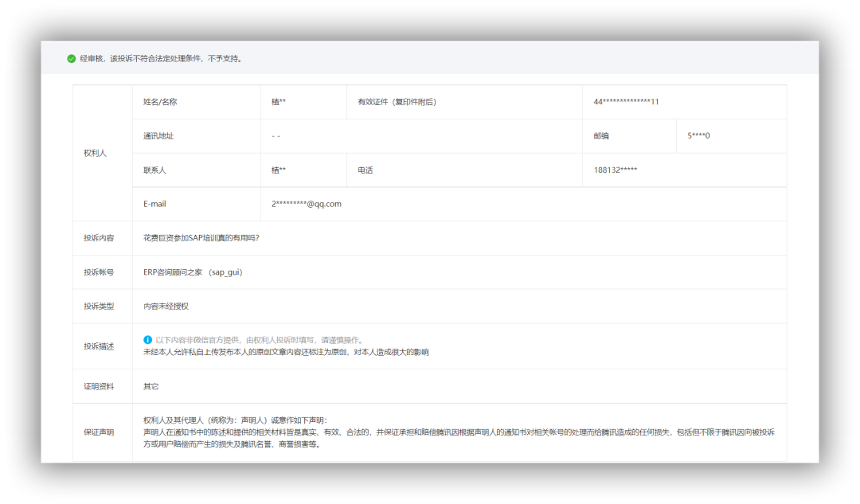Select the guarantee paragraph starting 声明人在通知书中
Image resolution: width=860 pixels, height=504 pixels.
(x=459, y=438)
